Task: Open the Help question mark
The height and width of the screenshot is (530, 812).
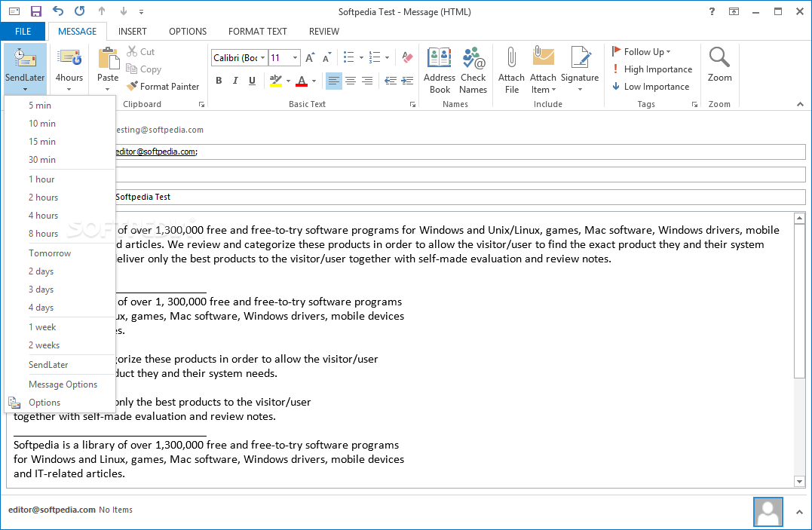Action: [712, 11]
